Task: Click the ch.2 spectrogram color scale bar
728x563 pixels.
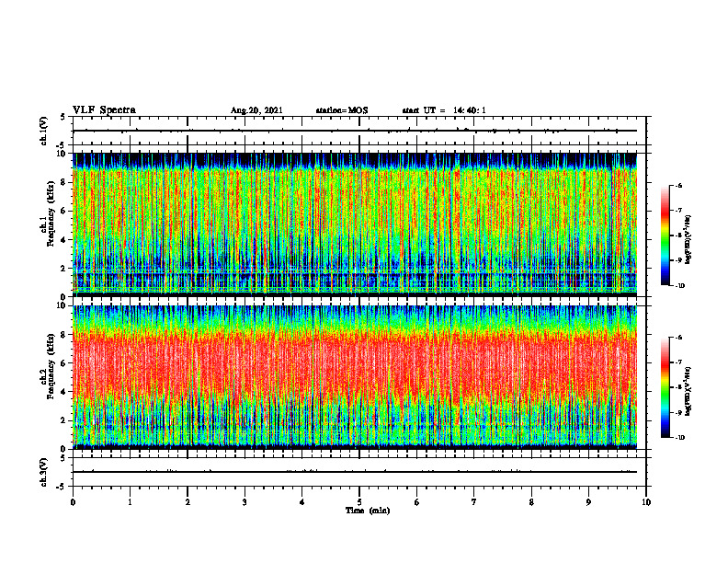Action: click(x=665, y=387)
